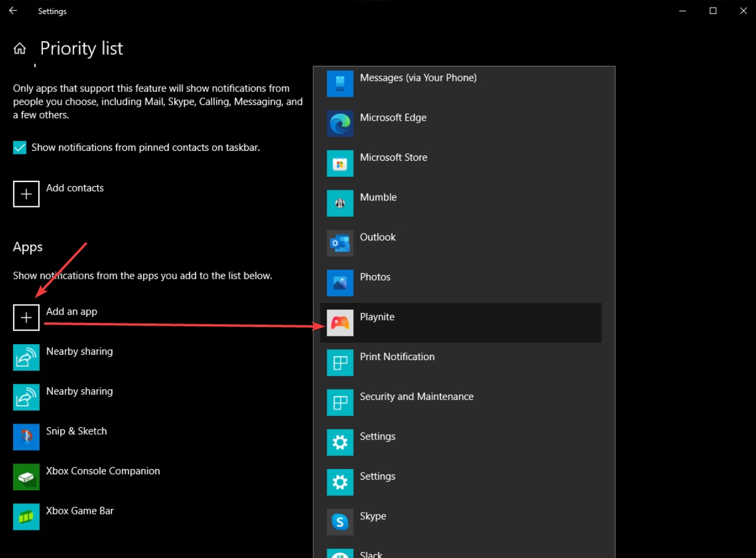Pick Skype label in the app list
Screen dimensions: 756x558
click(x=373, y=516)
